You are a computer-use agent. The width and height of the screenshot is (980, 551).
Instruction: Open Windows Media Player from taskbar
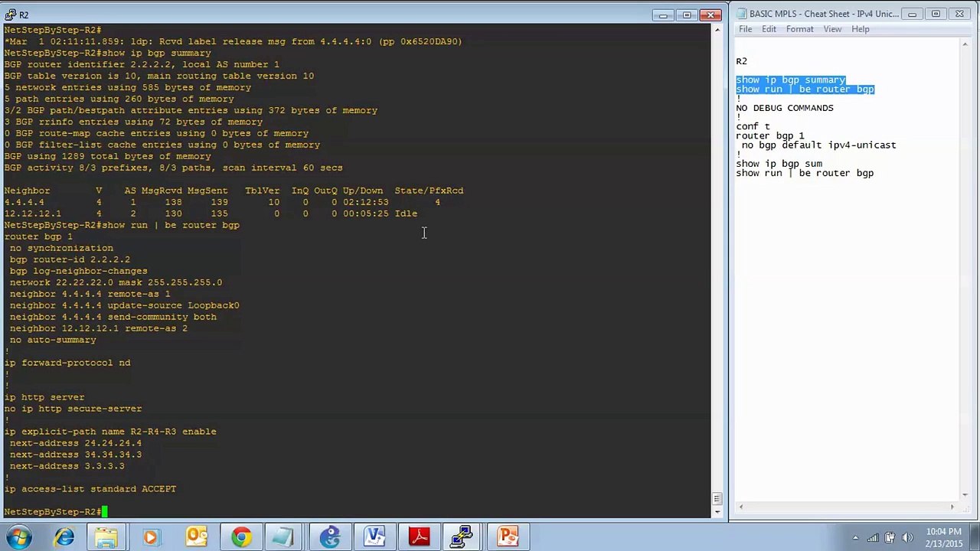(150, 537)
